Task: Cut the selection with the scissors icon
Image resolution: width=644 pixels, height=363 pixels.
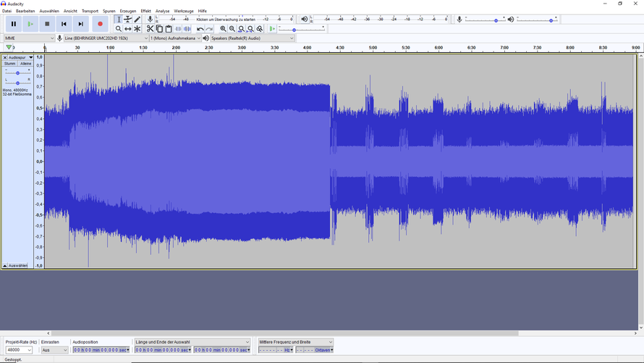Action: [150, 29]
